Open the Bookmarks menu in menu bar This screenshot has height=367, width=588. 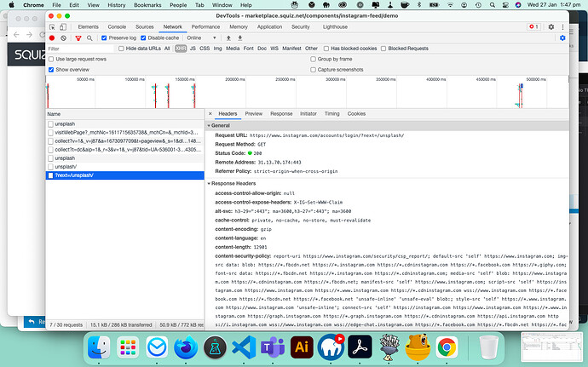coord(147,5)
